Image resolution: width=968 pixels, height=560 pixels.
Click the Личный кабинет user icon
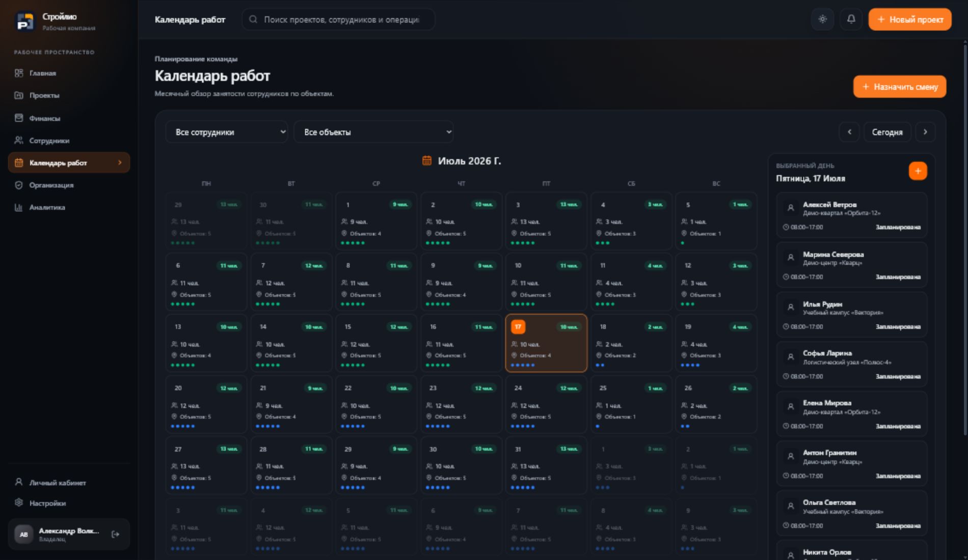(x=19, y=482)
